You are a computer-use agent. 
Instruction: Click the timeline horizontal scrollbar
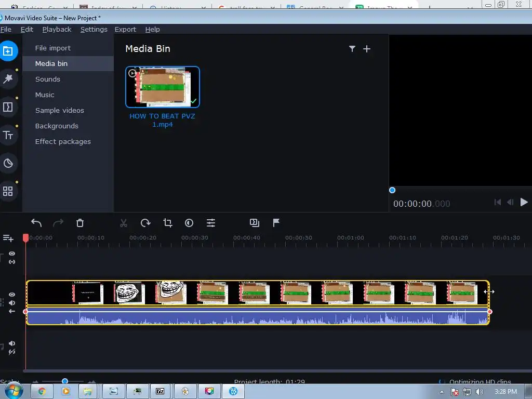pos(277,371)
